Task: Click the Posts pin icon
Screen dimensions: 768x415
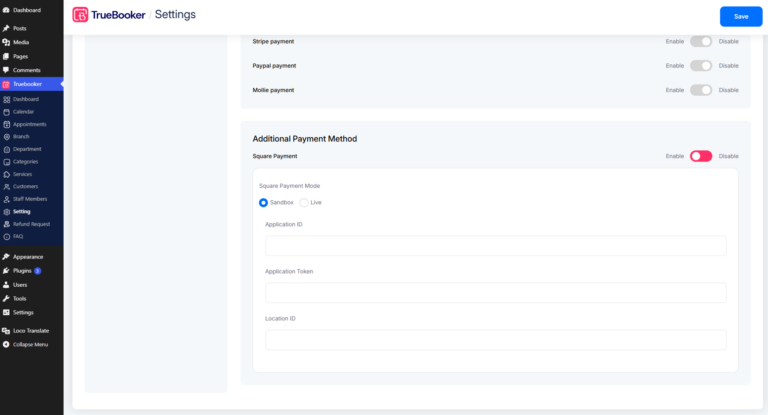Action: click(x=6, y=28)
